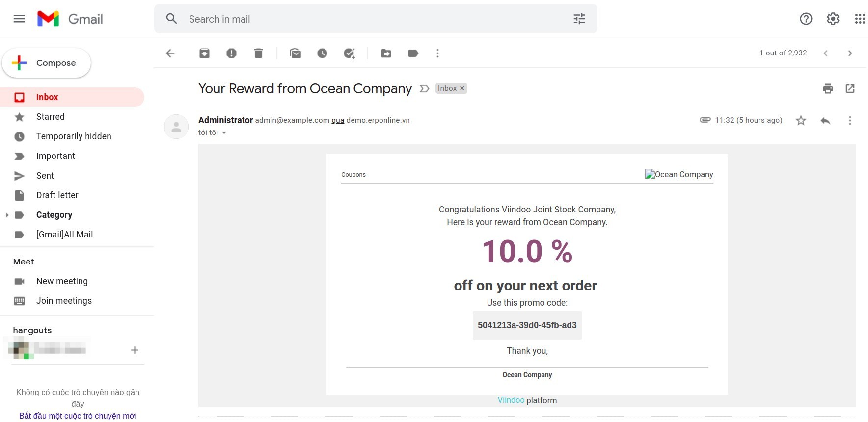Click the search magnifier icon
Viewport: 868px width, 422px height.
171,19
